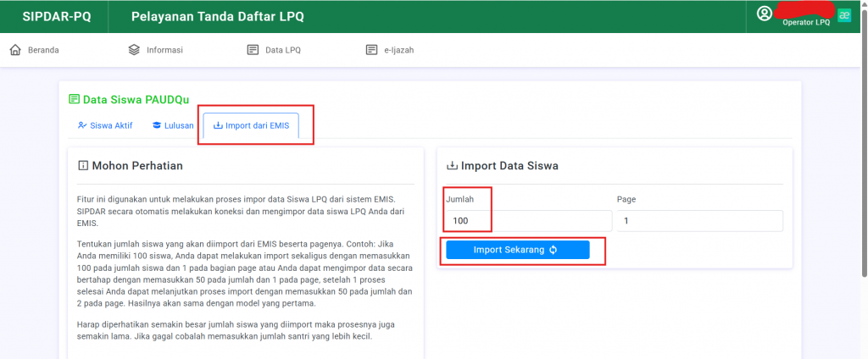
Task: Click the Import Sekarang button
Action: 518,250
